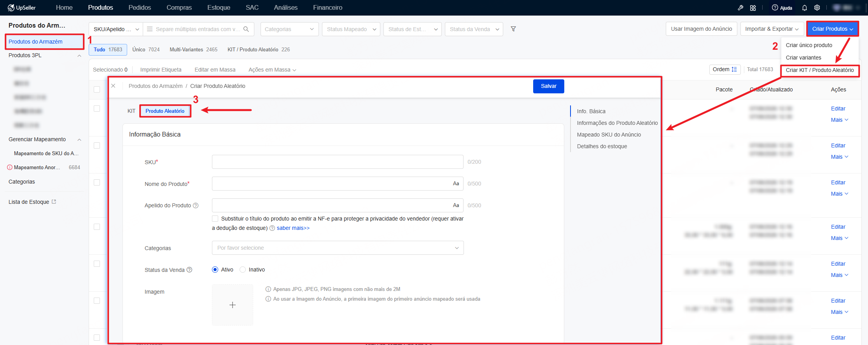868x345 pixels.
Task: Open the Status Mapeado dropdown
Action: [351, 29]
